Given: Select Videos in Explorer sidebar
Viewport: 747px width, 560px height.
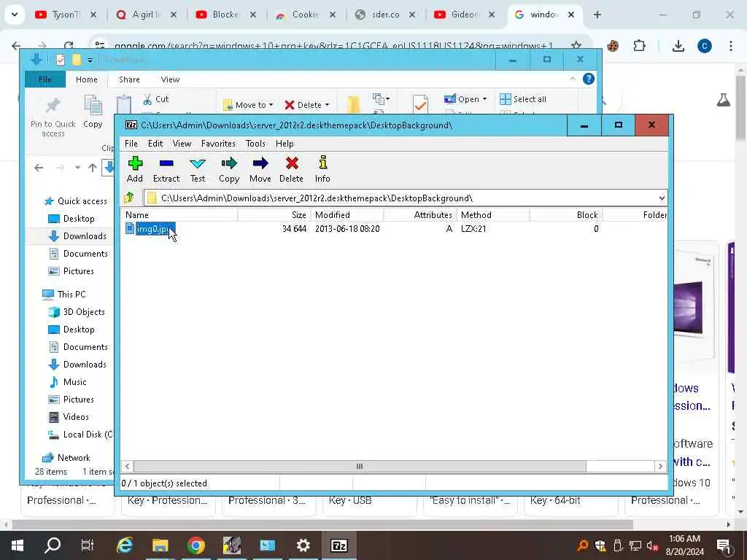Looking at the screenshot, I should click(69, 416).
